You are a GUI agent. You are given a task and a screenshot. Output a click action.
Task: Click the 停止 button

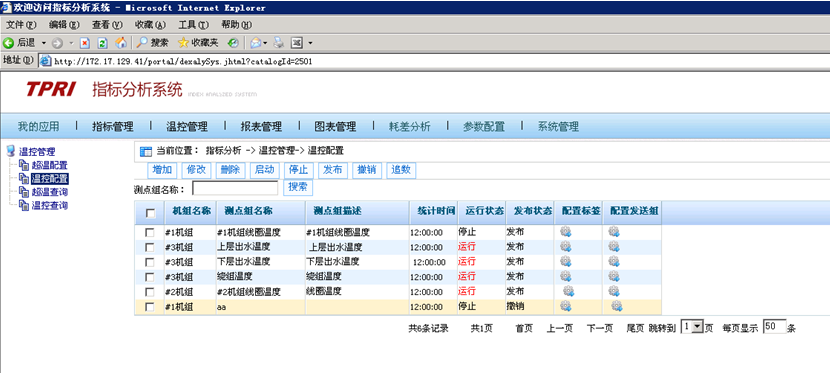[299, 170]
